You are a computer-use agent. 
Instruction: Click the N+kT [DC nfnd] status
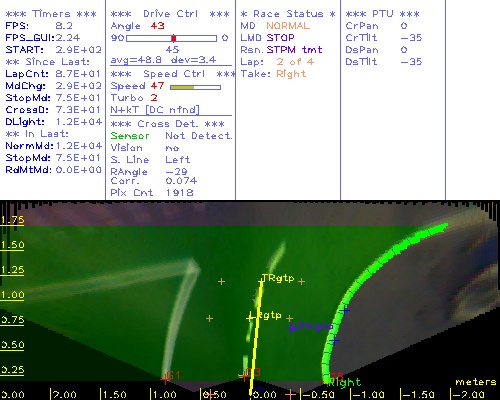[x=155, y=110]
